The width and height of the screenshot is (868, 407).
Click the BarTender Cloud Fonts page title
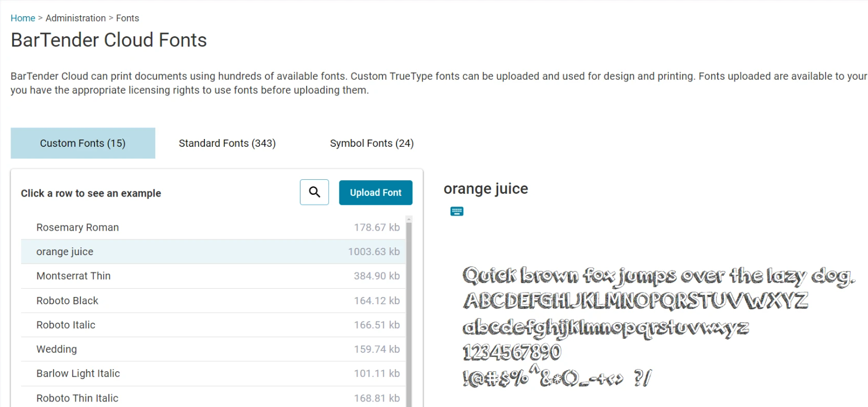pos(109,40)
